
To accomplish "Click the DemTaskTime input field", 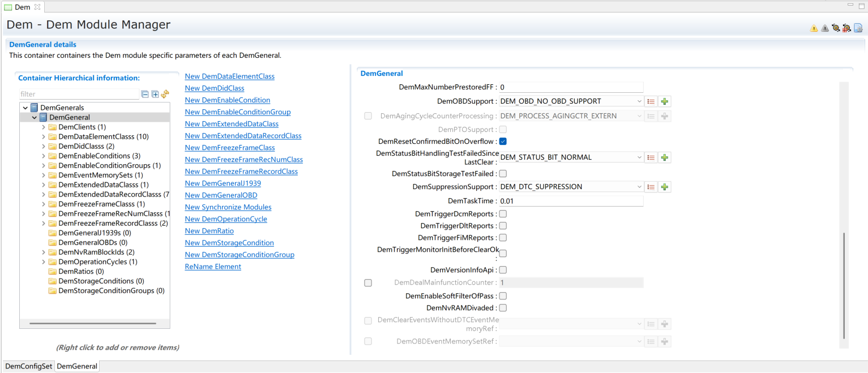I will (571, 201).
